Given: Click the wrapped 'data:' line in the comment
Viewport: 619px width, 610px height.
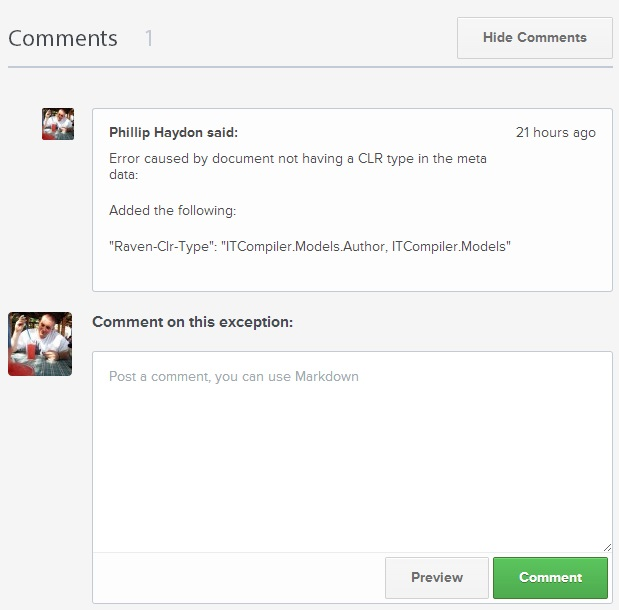Looking at the screenshot, I should (x=124, y=175).
